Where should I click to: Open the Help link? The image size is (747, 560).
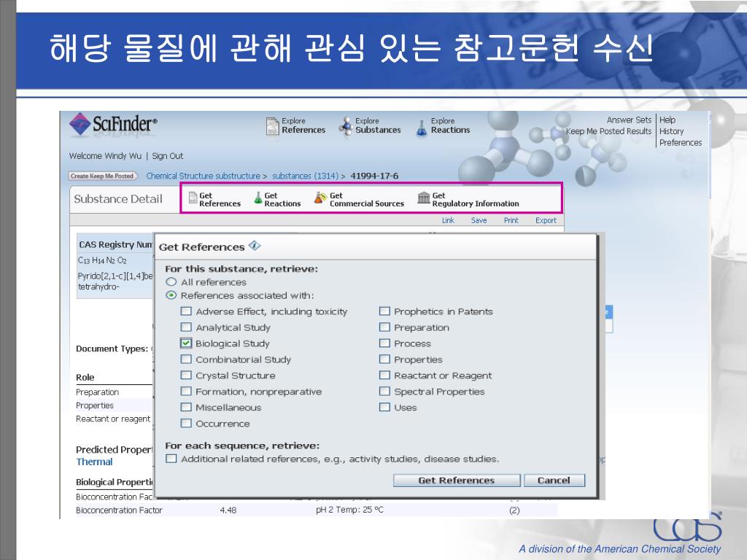pos(667,120)
